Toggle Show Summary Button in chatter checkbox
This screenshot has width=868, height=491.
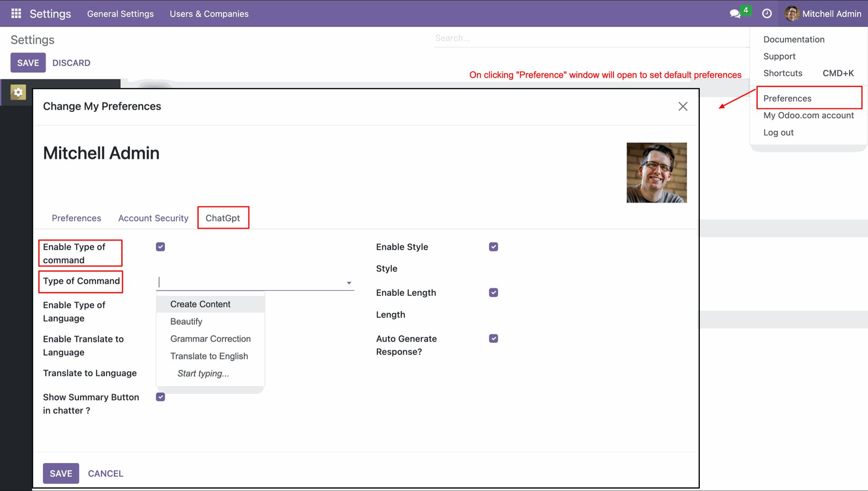tap(160, 397)
